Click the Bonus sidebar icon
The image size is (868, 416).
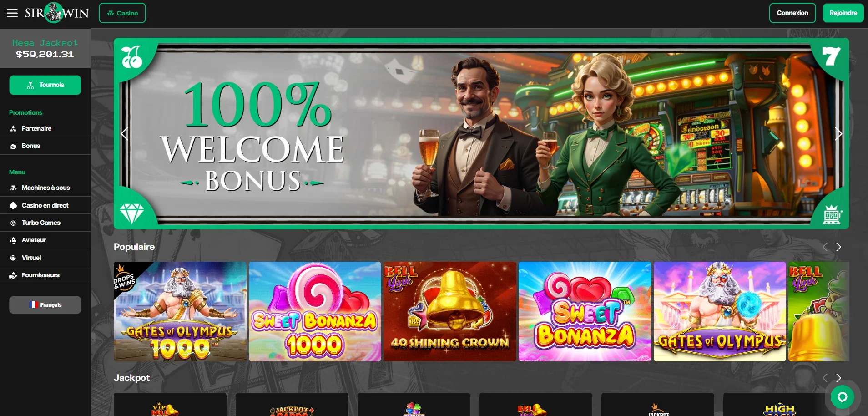(x=13, y=146)
